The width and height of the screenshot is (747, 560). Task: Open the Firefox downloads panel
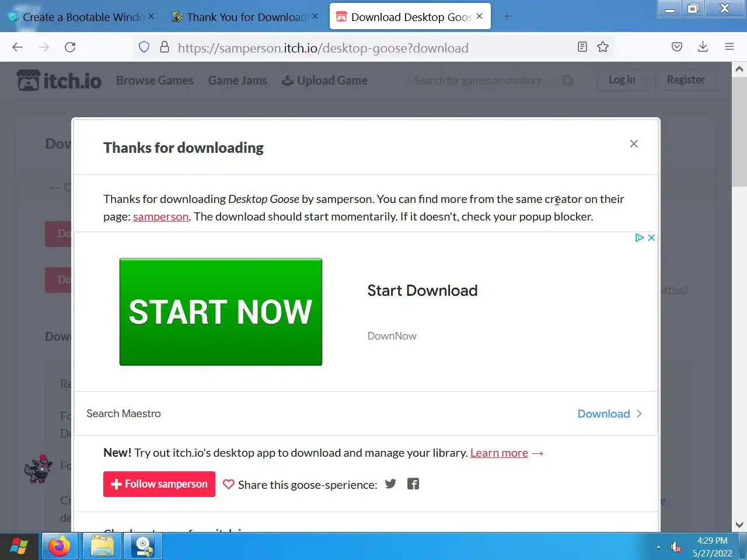pyautogui.click(x=703, y=47)
